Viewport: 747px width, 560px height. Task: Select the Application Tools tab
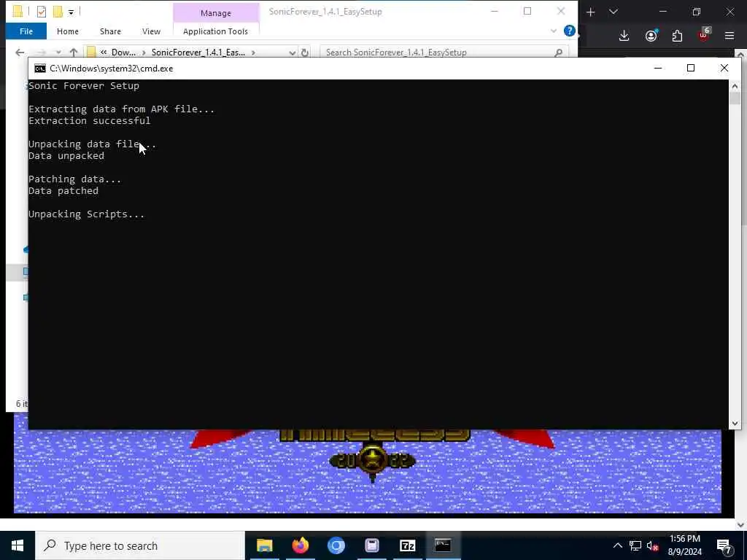[215, 31]
